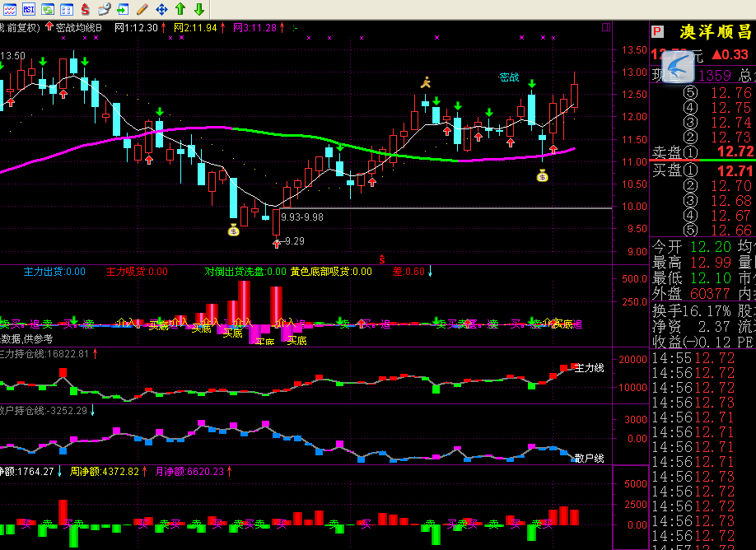Click the 散户持仓线:-3252.29 label
Screen dimensions: 756x550
pos(44,411)
